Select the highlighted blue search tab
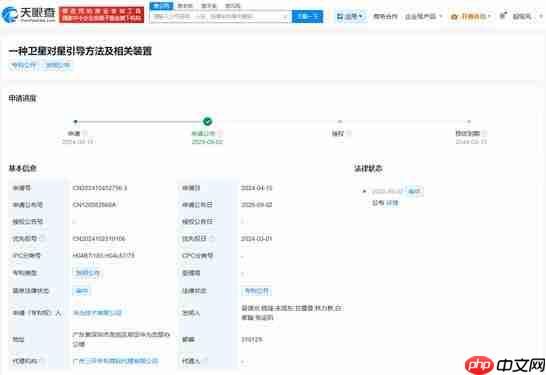The image size is (546, 375). [x=161, y=6]
